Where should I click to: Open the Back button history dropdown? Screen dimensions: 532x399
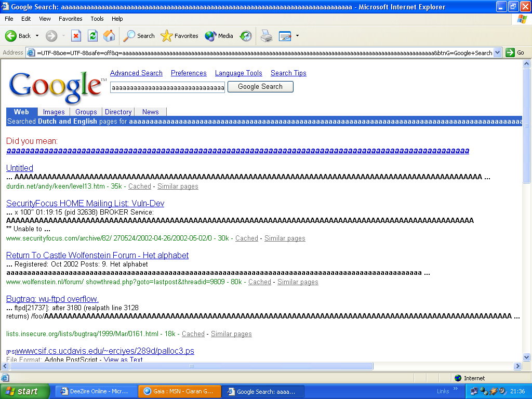[37, 36]
